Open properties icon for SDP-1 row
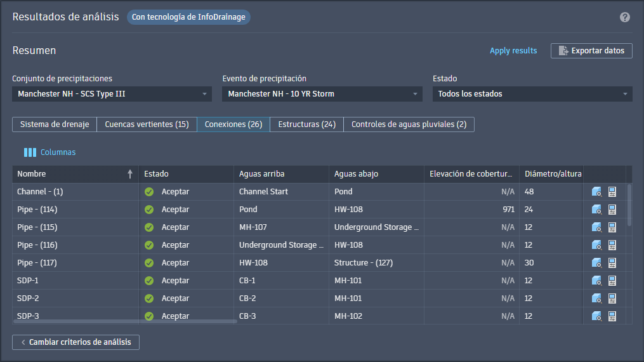The width and height of the screenshot is (644, 362). 612,281
